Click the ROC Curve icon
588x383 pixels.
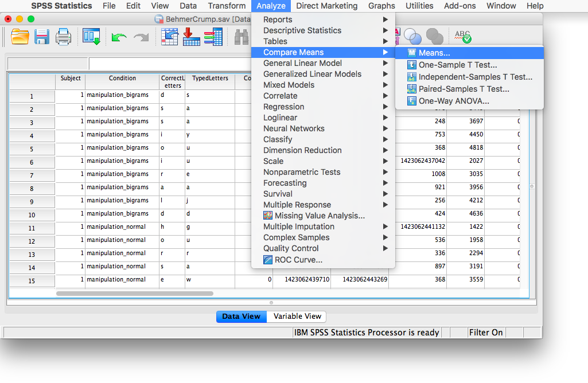point(268,260)
